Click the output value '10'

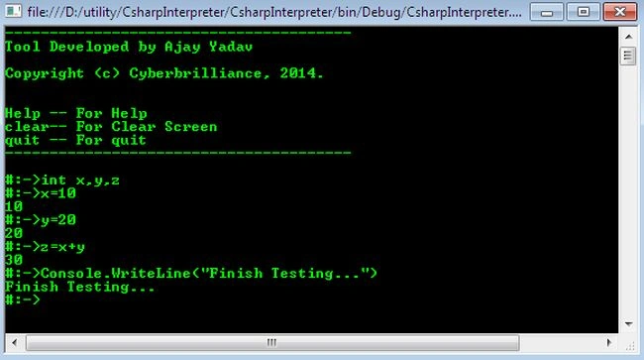[14, 206]
